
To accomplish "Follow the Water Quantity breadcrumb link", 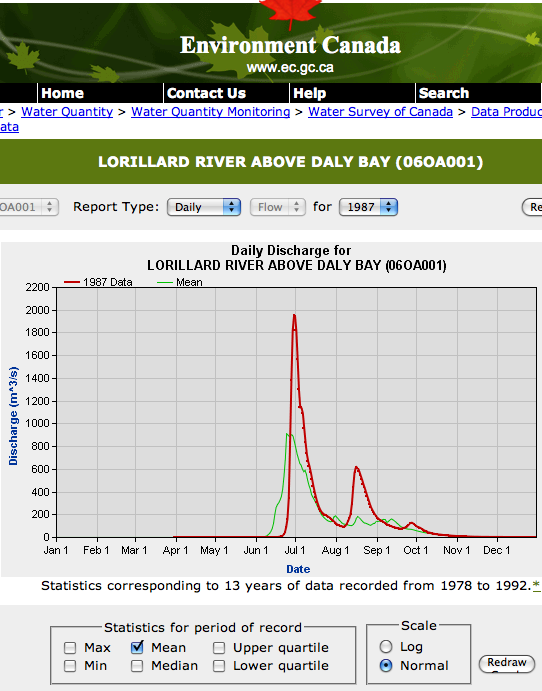I will (67, 111).
